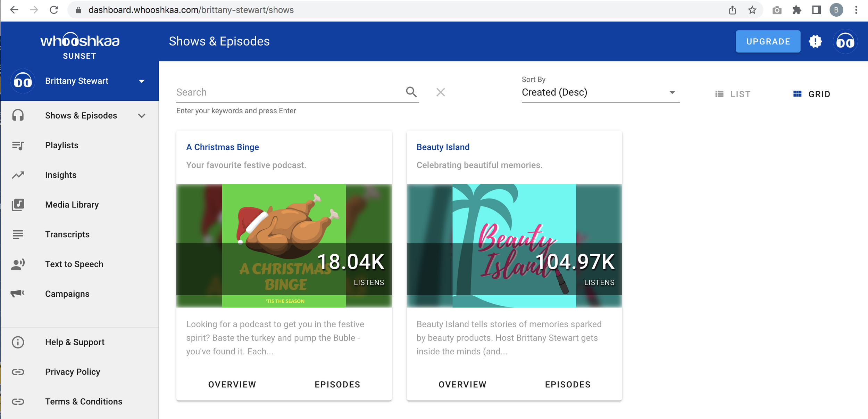Open the A Christmas Binge title link
This screenshot has width=868, height=419.
coord(223,147)
